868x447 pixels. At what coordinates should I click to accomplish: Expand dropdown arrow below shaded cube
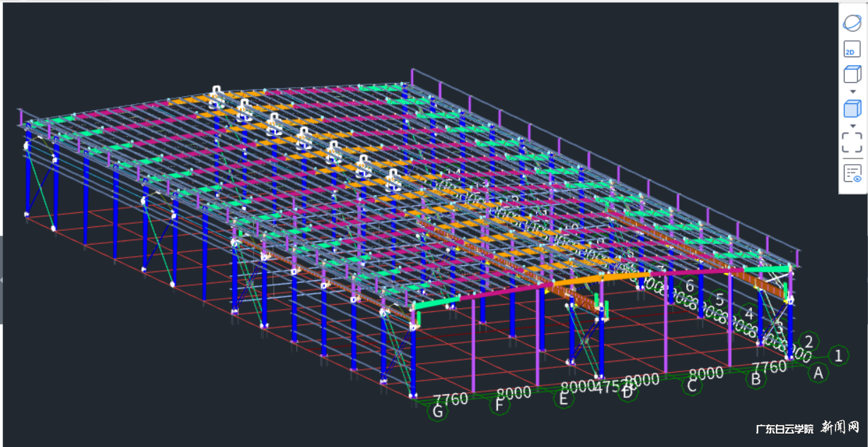(852, 126)
